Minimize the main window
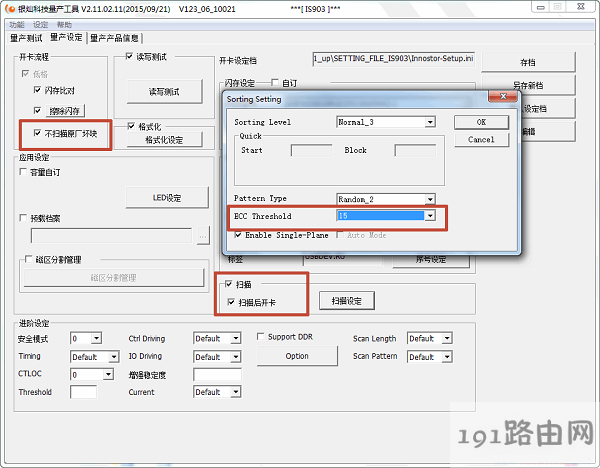This screenshot has height=468, width=600. [541, 7]
